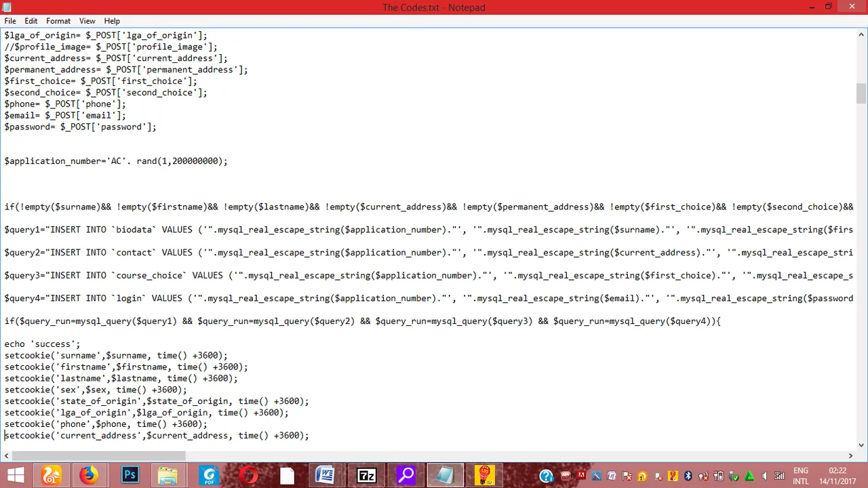Click the horizontal scrollbar thumb

click(x=98, y=456)
